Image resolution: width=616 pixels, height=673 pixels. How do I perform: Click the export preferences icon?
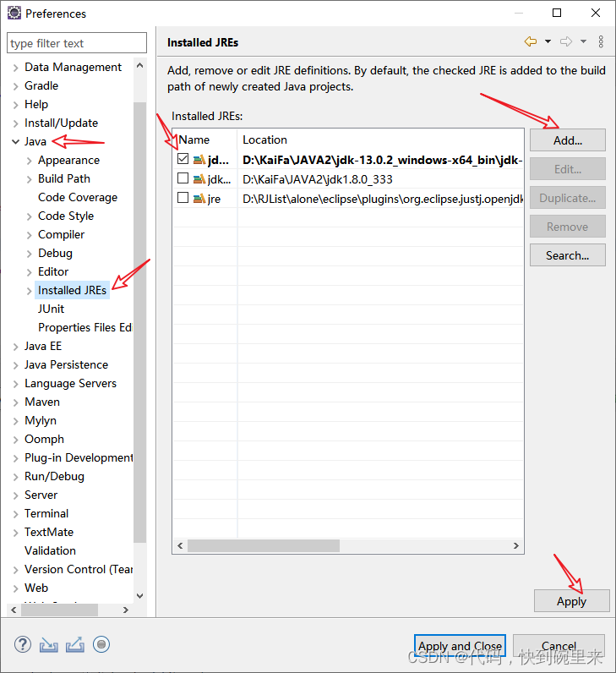[75, 644]
